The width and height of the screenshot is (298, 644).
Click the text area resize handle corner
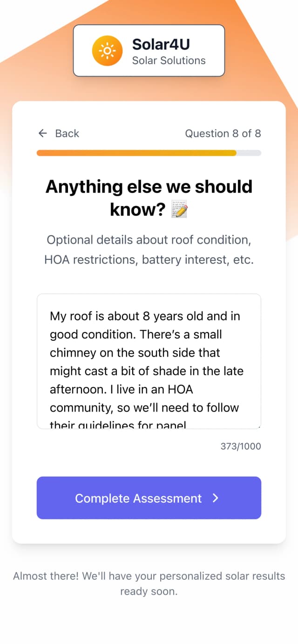click(x=258, y=426)
